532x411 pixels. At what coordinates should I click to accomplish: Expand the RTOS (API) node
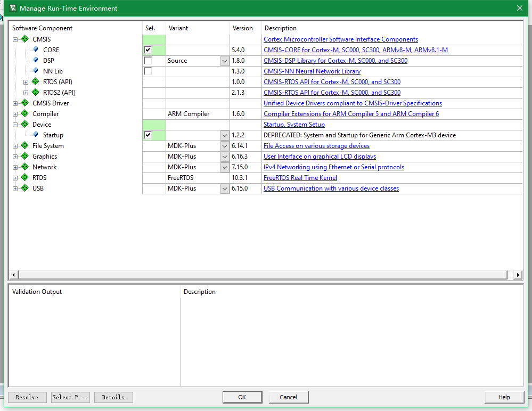pos(26,82)
